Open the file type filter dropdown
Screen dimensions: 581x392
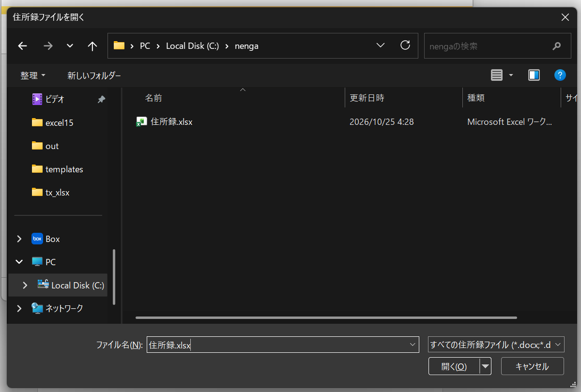497,345
